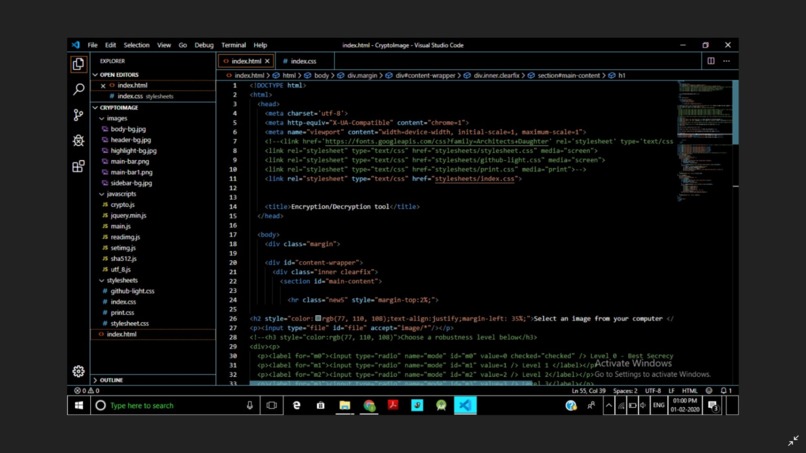The width and height of the screenshot is (806, 453).
Task: Open Task View from the taskbar
Action: (x=271, y=405)
